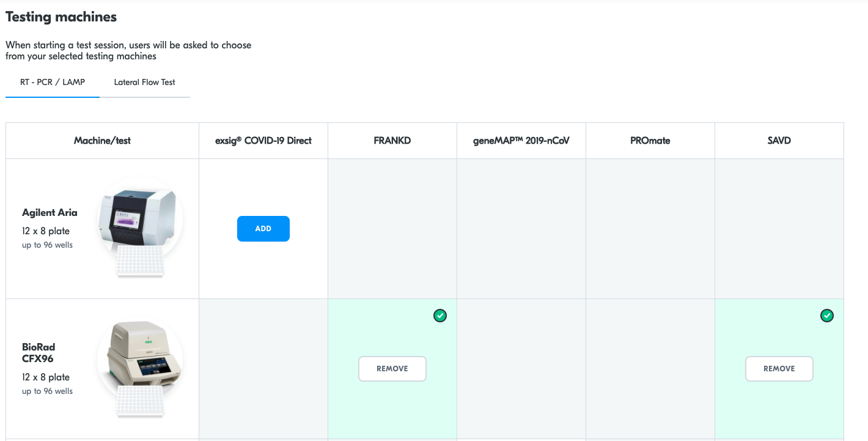
Task: Click the SAVD column header
Action: tap(779, 141)
